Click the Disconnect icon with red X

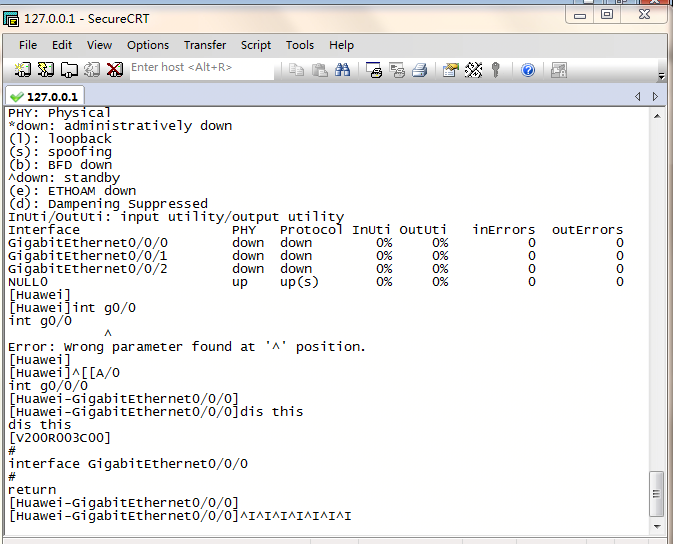point(115,70)
